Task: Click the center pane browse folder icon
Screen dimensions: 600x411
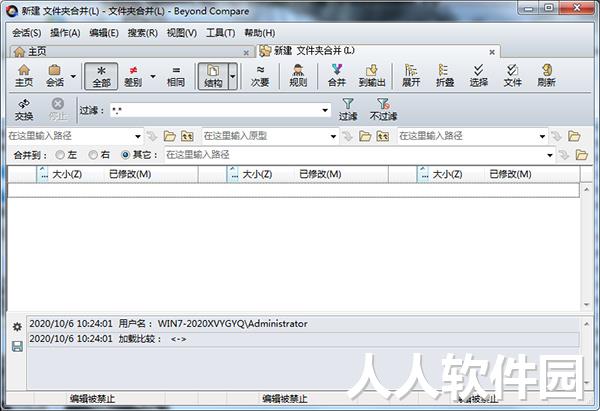Action: (x=365, y=136)
